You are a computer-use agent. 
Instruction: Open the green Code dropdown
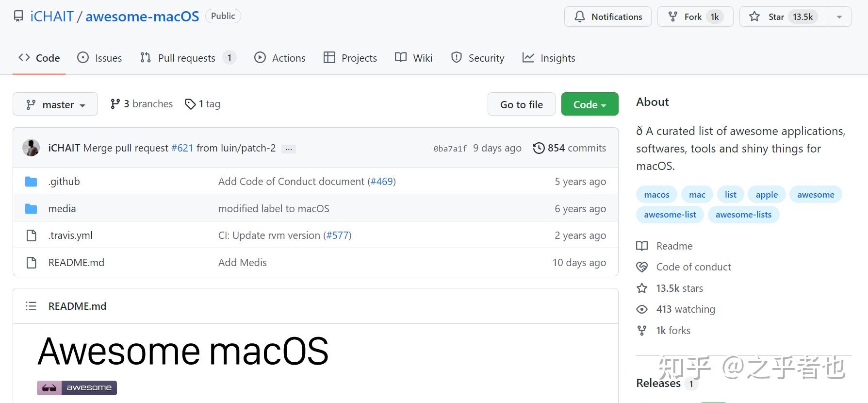point(590,104)
